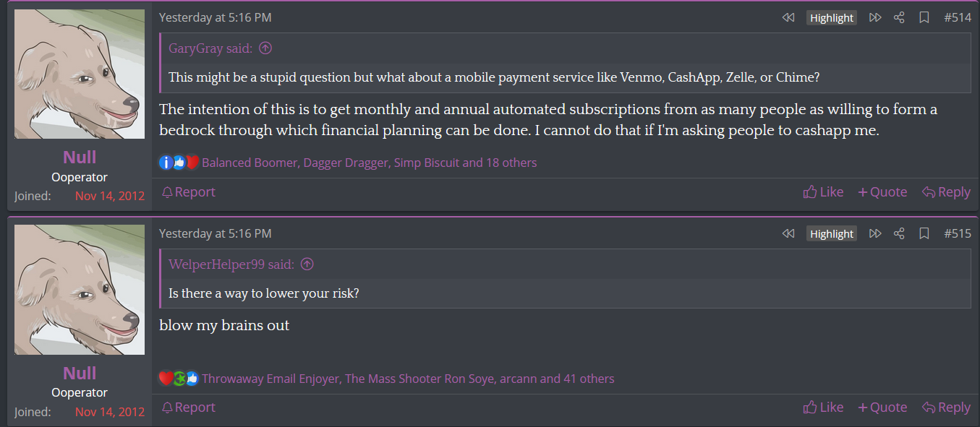This screenshot has width=980, height=427.
Task: Open WelperHelper99's original quoted post arrow
Action: coord(307,264)
